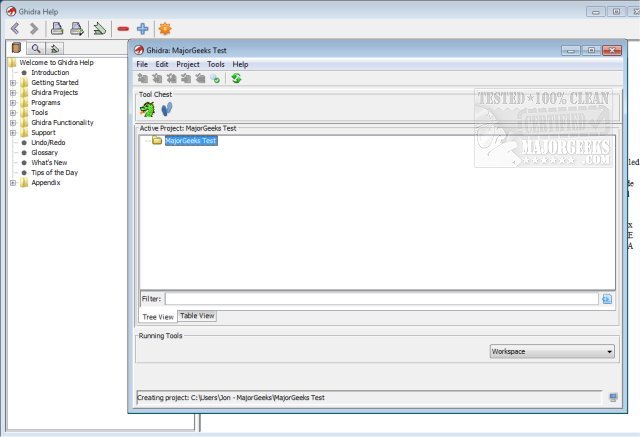Minimize the Ghidra Help window
Image resolution: width=640 pixels, height=437 pixels.
click(596, 12)
